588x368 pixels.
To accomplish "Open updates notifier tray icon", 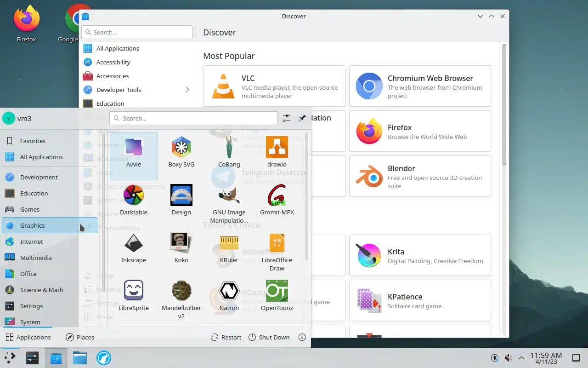I will coord(495,358).
